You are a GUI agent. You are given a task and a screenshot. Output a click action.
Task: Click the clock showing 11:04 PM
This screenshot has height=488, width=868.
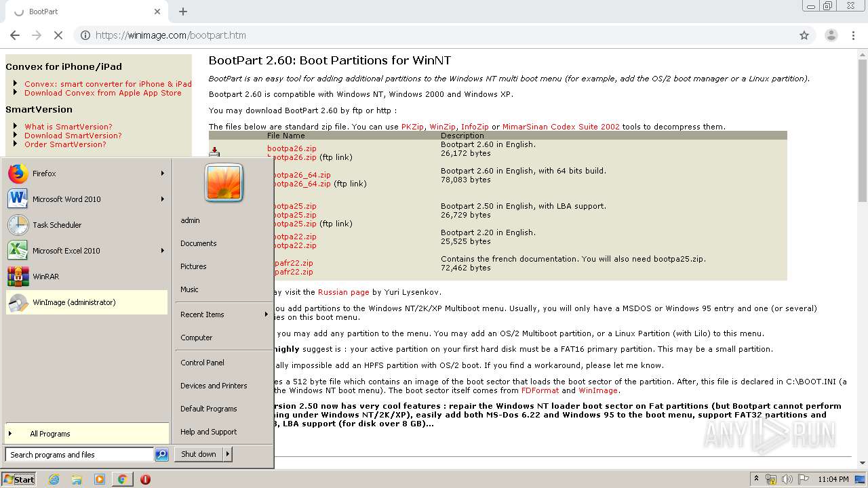(x=833, y=479)
